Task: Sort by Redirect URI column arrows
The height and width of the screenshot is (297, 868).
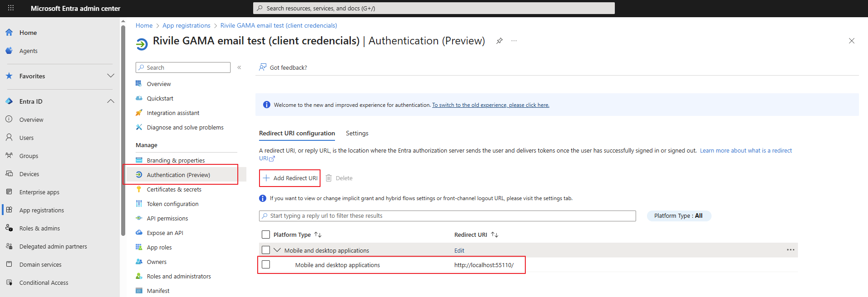Action: [495, 235]
